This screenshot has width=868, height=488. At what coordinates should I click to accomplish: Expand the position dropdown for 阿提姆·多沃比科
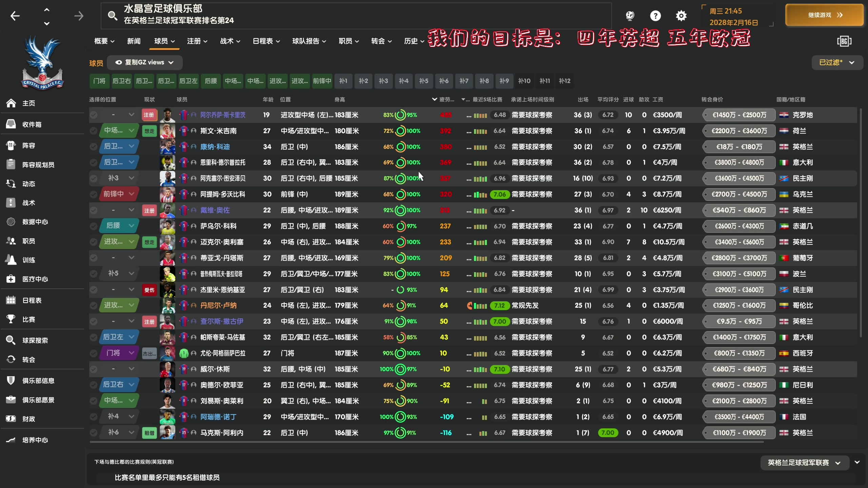[132, 194]
